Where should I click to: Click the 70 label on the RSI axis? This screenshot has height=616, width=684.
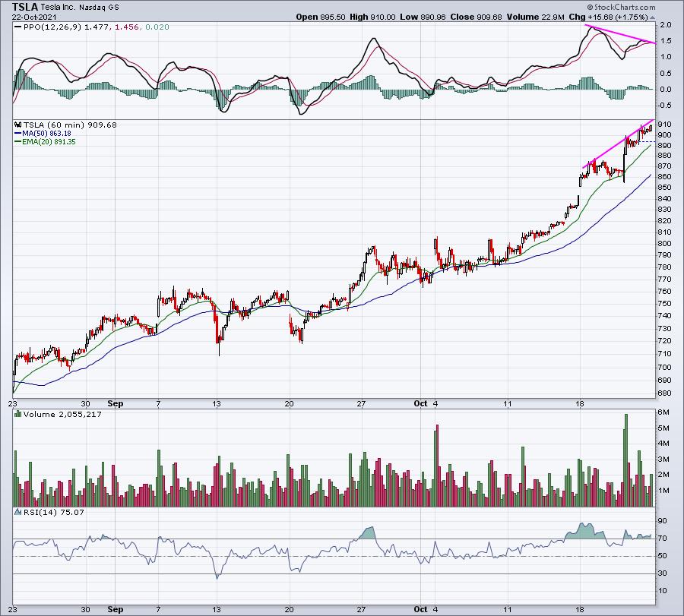coord(663,538)
